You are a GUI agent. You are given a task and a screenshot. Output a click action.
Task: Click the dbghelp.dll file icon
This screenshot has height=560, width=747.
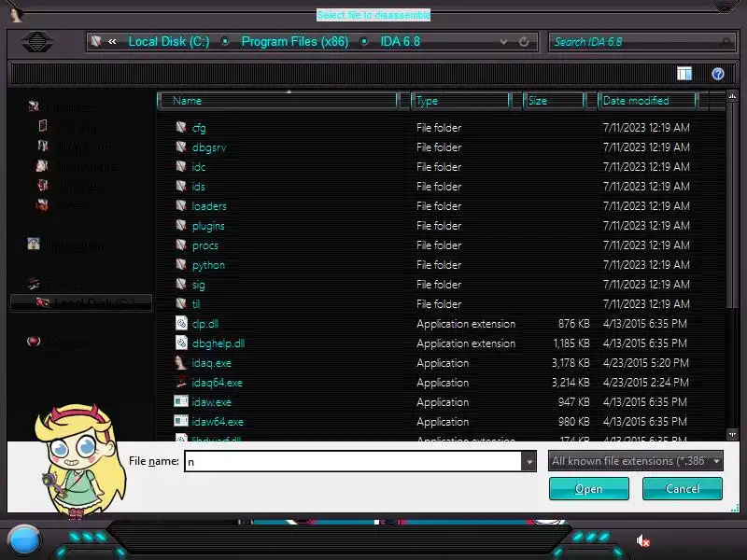[181, 343]
